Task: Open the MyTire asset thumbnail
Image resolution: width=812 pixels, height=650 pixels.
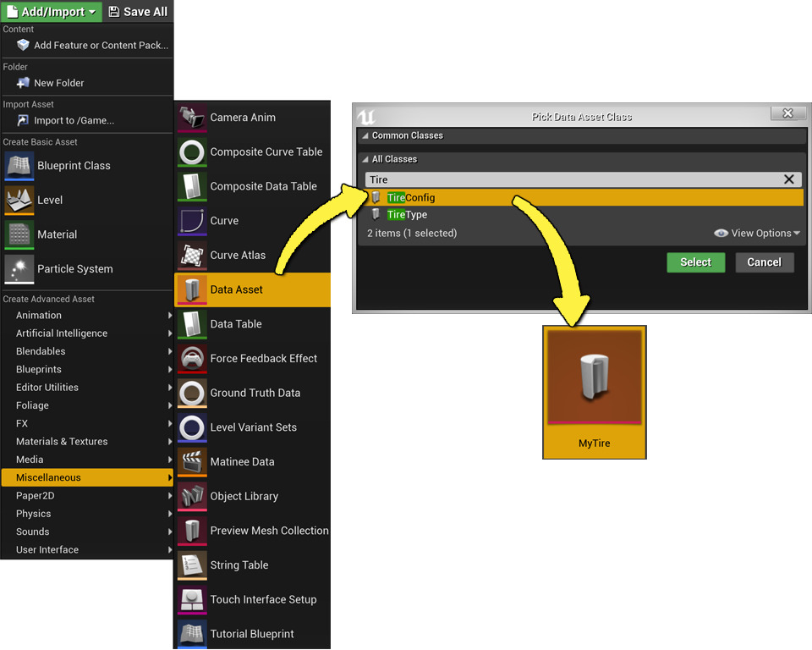Action: point(594,376)
